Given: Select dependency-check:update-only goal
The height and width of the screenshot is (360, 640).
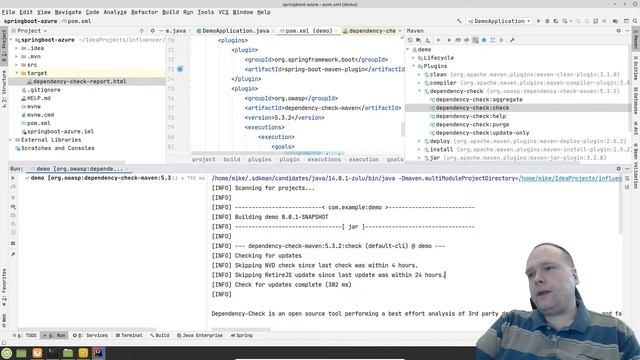Looking at the screenshot, I should pyautogui.click(x=482, y=133).
